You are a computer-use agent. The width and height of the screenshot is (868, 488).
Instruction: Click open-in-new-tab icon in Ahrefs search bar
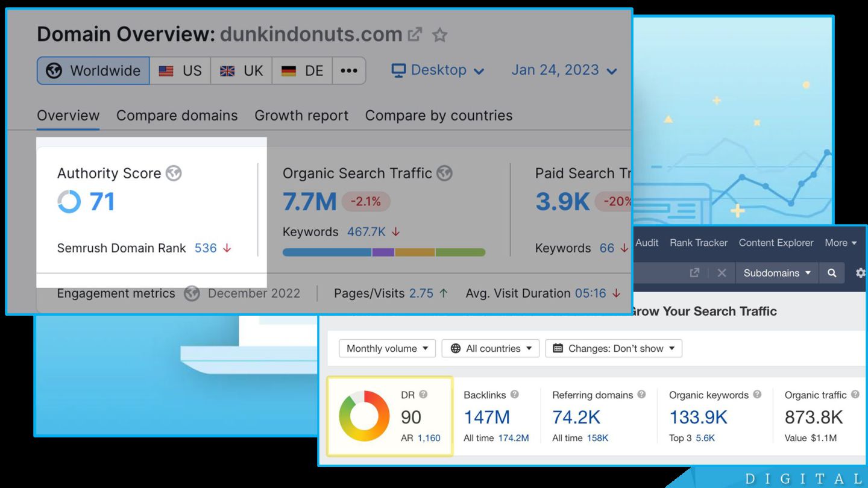694,273
